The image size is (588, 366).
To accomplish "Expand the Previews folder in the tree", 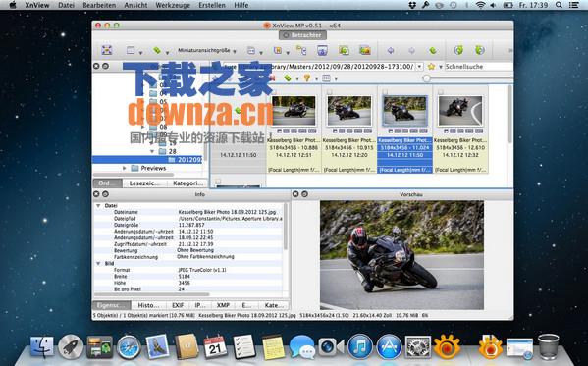I will tap(125, 168).
